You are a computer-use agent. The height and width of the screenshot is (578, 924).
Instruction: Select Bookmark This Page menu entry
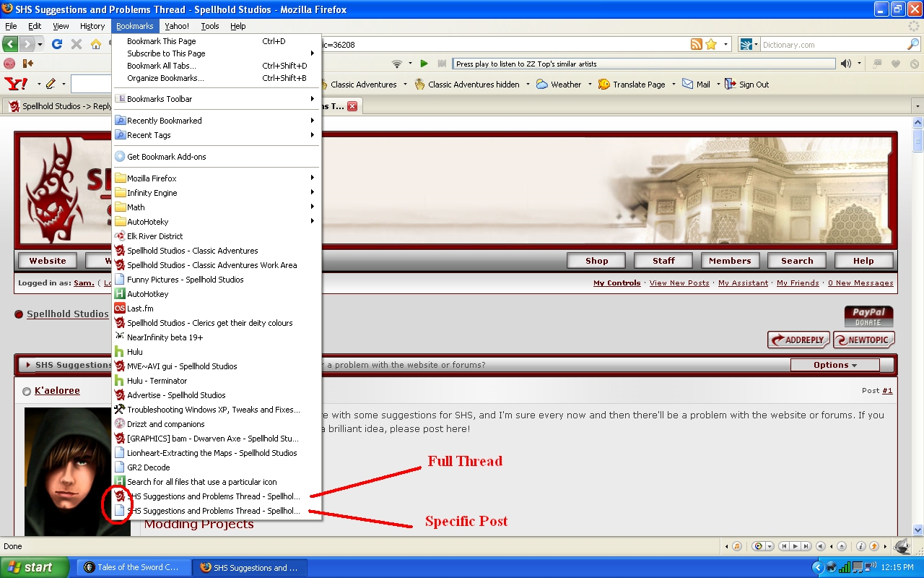pyautogui.click(x=217, y=41)
